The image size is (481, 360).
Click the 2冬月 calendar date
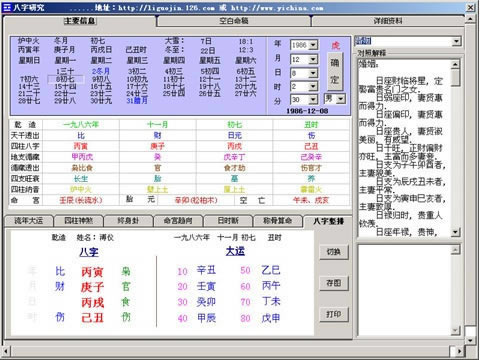click(101, 71)
